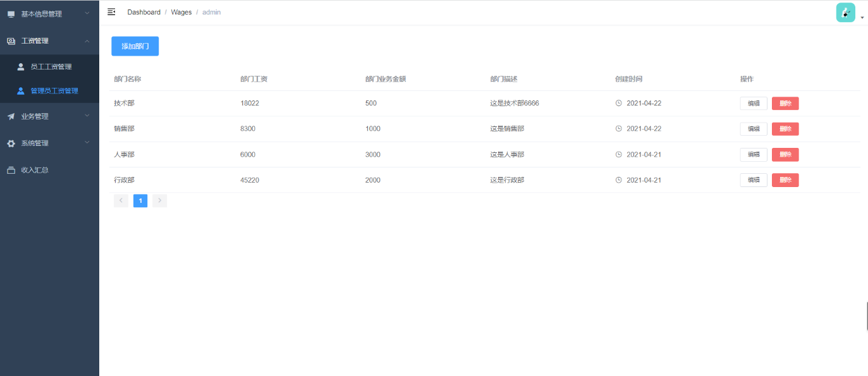Click the 销售部 name cell
The image size is (868, 376).
pyautogui.click(x=124, y=128)
